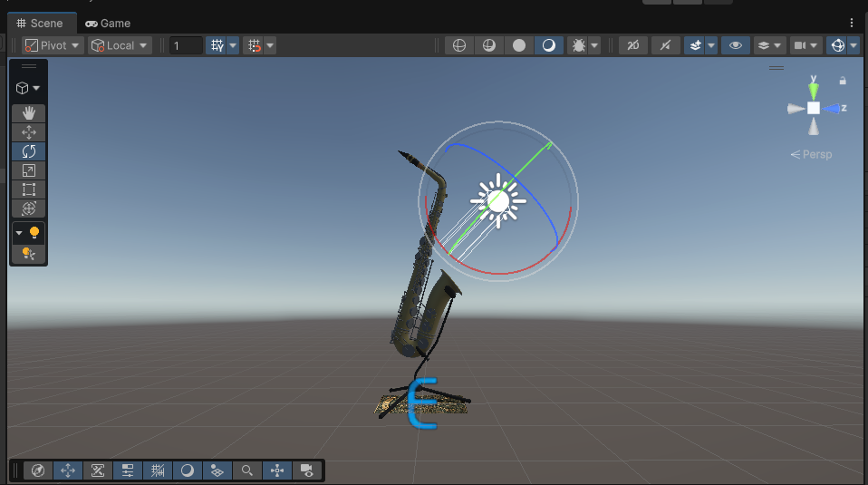Viewport: 868px width, 485px height.
Task: Select the Hand view tool
Action: [x=29, y=113]
